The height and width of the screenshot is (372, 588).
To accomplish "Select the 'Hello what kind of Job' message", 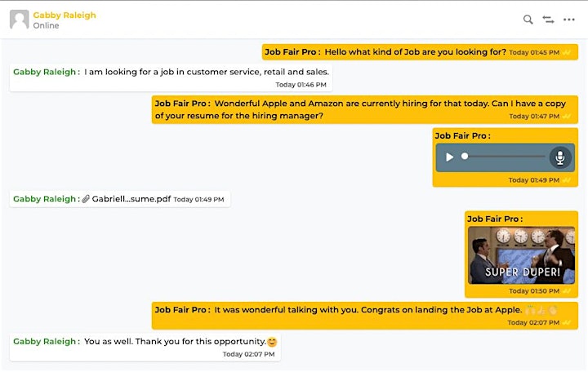I will pos(420,52).
